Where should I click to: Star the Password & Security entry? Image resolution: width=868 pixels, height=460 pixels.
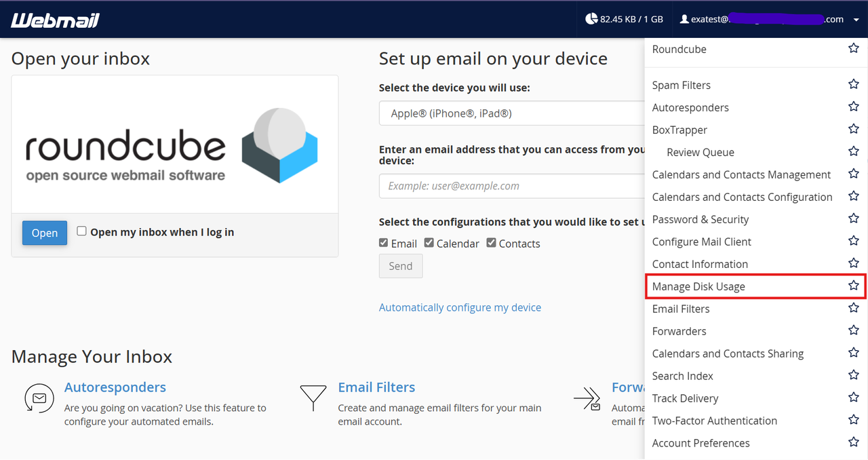coord(854,218)
